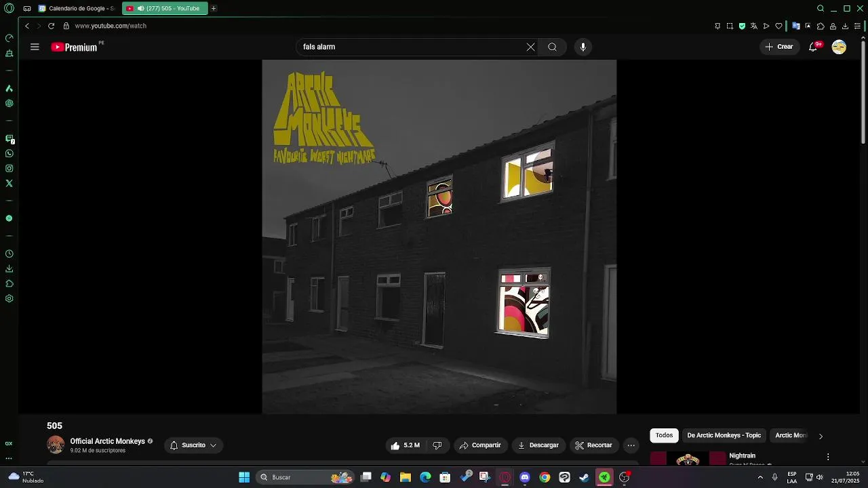This screenshot has width=868, height=488.
Task: Open the workspaces/tab islands icon in tab bar
Action: (x=26, y=9)
